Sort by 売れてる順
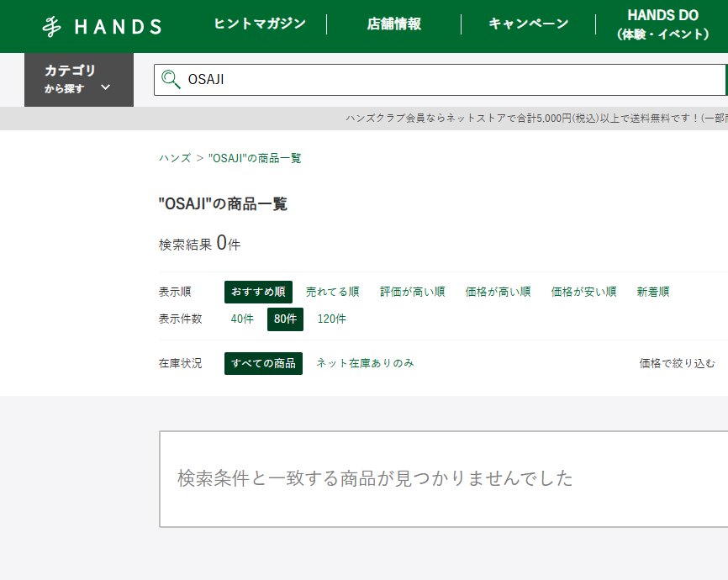The image size is (728, 580). 332,292
